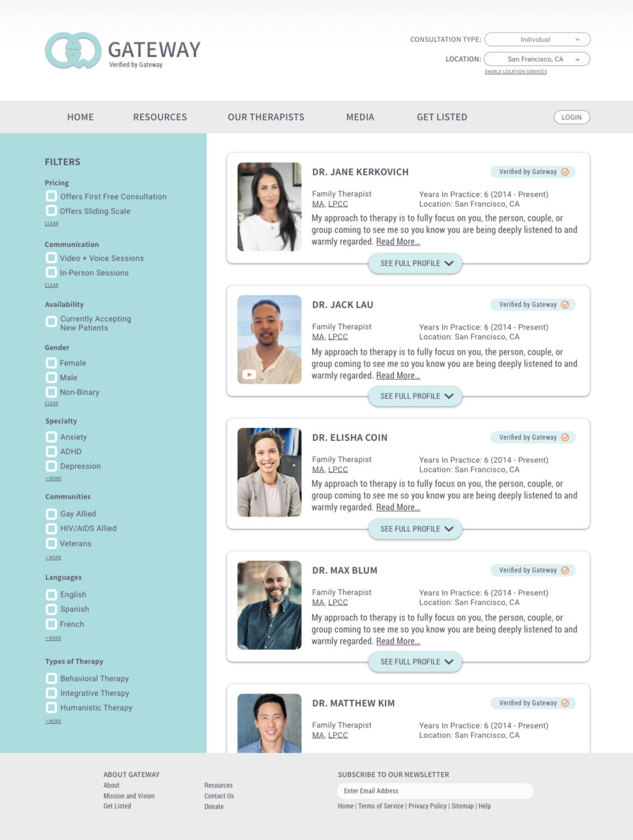Image resolution: width=633 pixels, height=840 pixels.
Task: Click the newsletter email address field
Action: [435, 791]
